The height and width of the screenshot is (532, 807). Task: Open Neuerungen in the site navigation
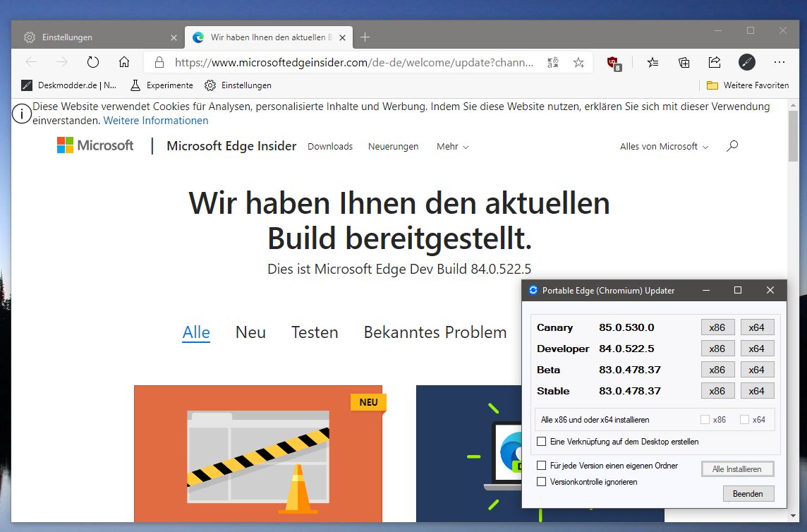pyautogui.click(x=393, y=147)
